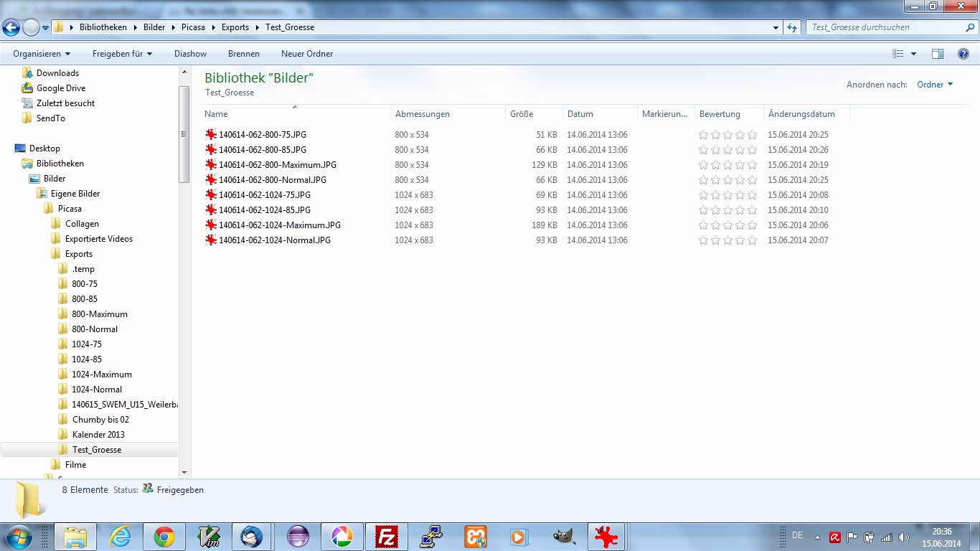980x551 pixels.
Task: Click the back navigation arrow button
Action: click(11, 28)
